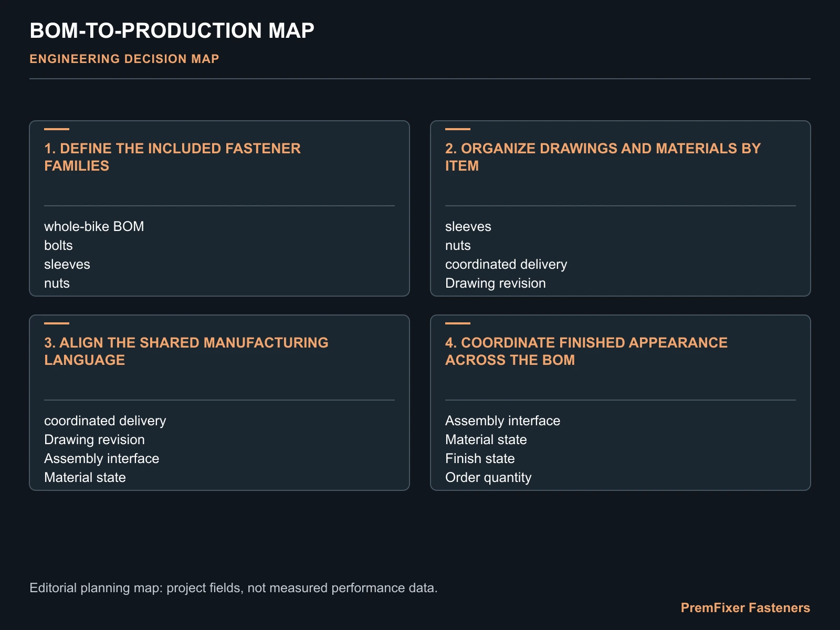Click "Finish state" in card 4

pos(480,458)
